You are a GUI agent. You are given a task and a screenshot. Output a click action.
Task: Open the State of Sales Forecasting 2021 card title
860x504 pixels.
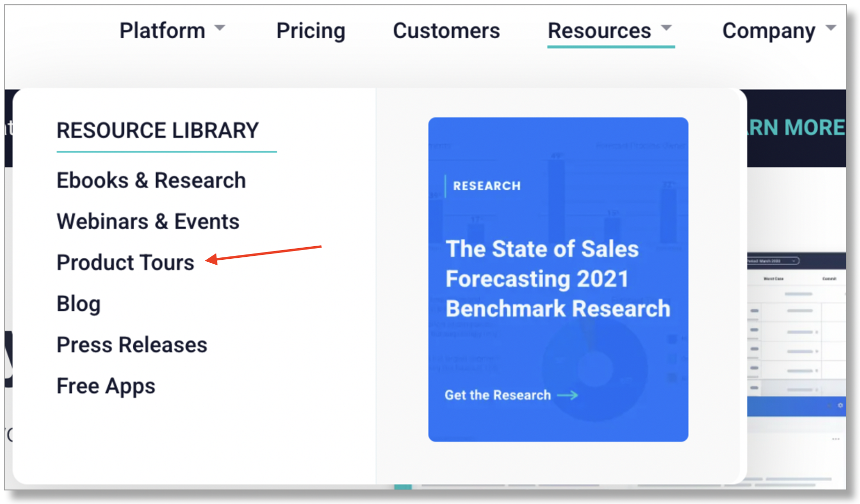pos(558,278)
